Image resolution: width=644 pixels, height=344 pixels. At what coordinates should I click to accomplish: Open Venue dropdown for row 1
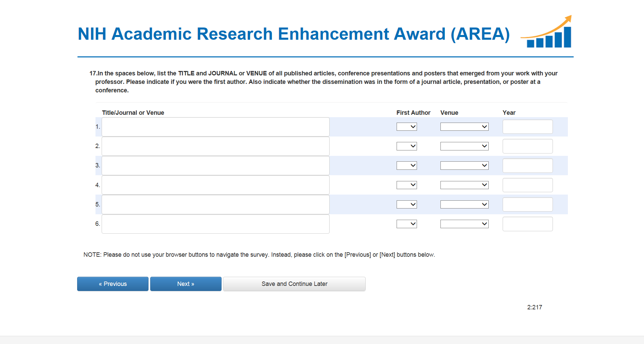click(x=464, y=127)
